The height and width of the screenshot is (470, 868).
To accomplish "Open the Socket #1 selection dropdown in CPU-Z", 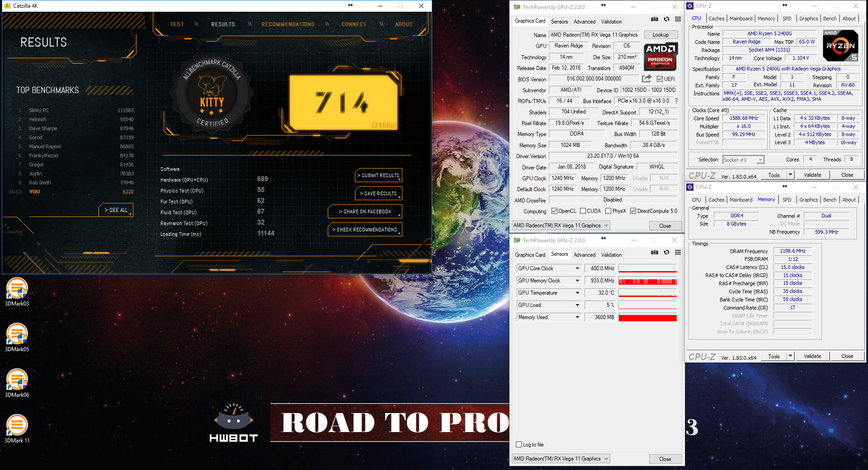I will (x=743, y=160).
